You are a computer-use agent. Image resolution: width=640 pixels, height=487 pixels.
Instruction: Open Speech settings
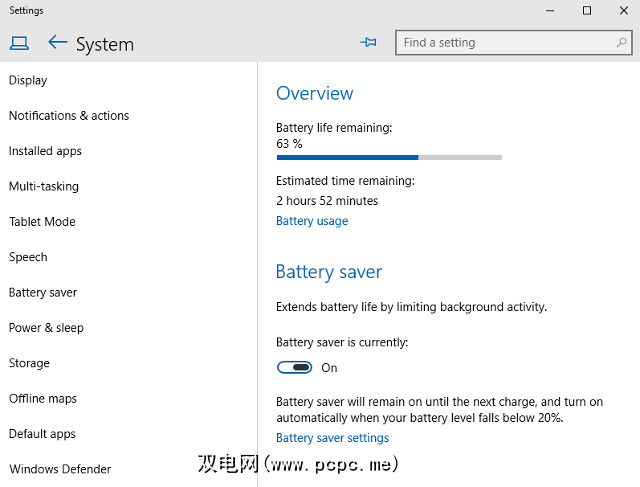pyautogui.click(x=28, y=257)
